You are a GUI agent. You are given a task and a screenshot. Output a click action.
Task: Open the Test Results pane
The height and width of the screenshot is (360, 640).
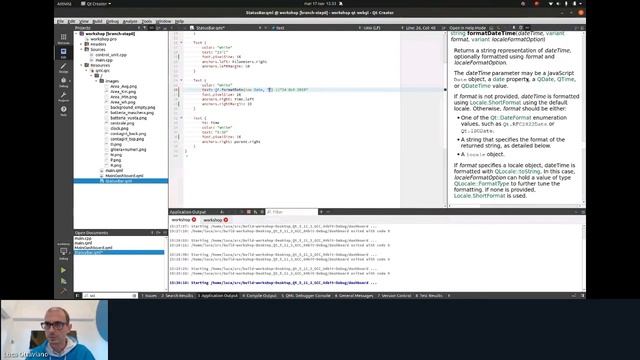[x=429, y=296]
